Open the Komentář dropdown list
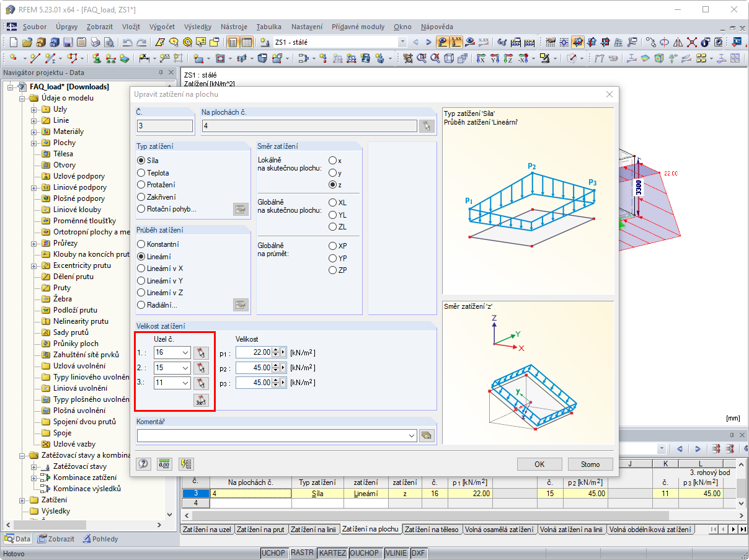The image size is (749, 560). tap(412, 435)
